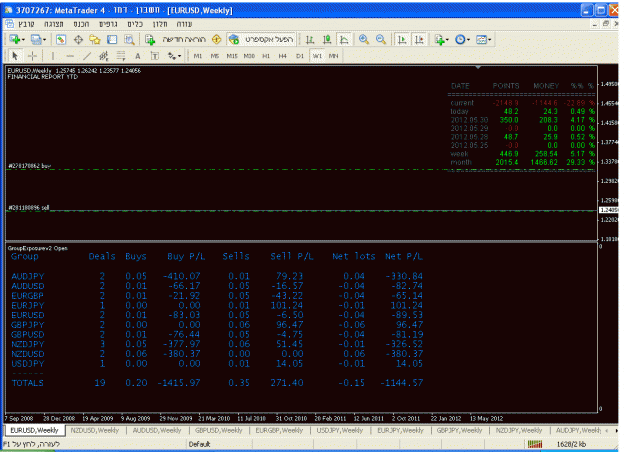Zoom in on the chart
The image size is (625, 452).
tap(364, 39)
